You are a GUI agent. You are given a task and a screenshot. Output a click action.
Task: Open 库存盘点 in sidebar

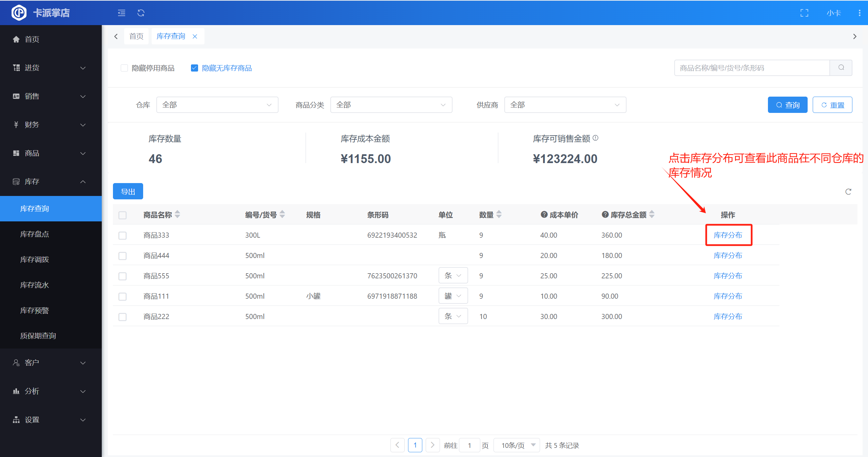pyautogui.click(x=35, y=234)
